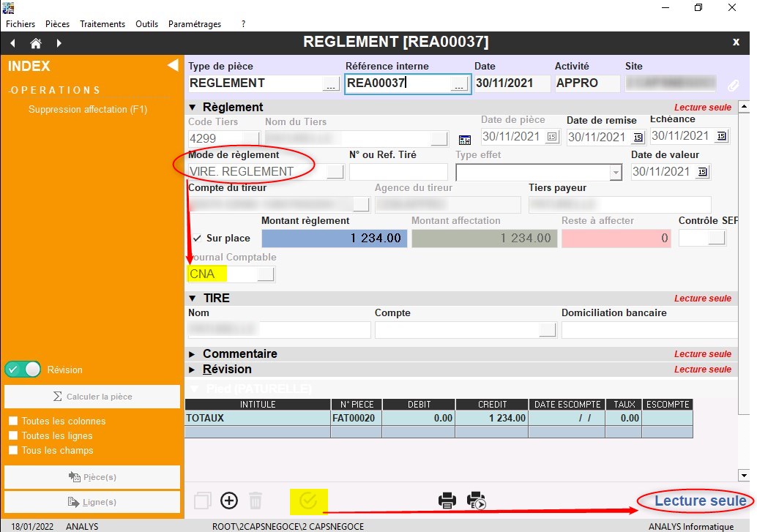Viewport: 757px width, 532px height.
Task: Open calendar picker for Echéance date
Action: [x=722, y=137]
